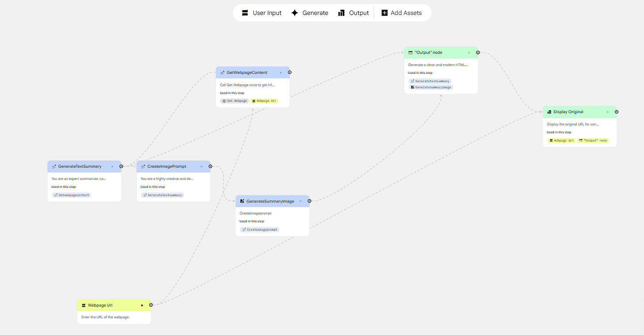Click the Webpage Url chip in Display Original

click(x=561, y=140)
